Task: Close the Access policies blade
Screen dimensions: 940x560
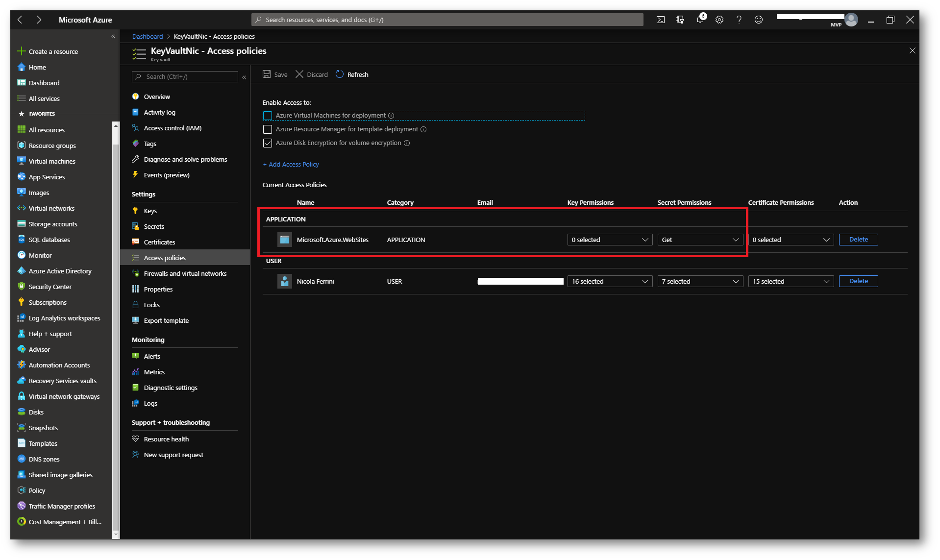Action: [912, 50]
